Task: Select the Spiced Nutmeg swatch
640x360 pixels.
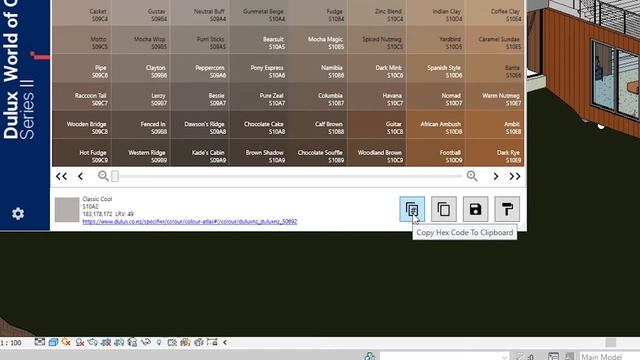Action: pos(377,40)
